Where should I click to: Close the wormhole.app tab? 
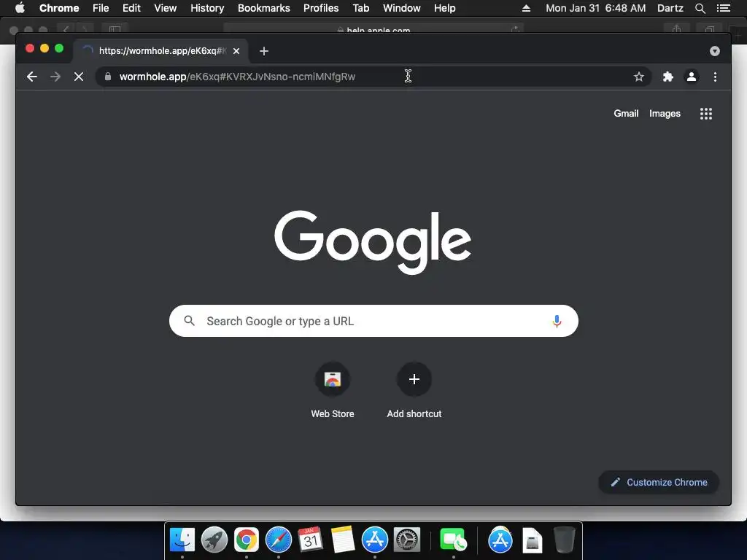click(x=236, y=51)
